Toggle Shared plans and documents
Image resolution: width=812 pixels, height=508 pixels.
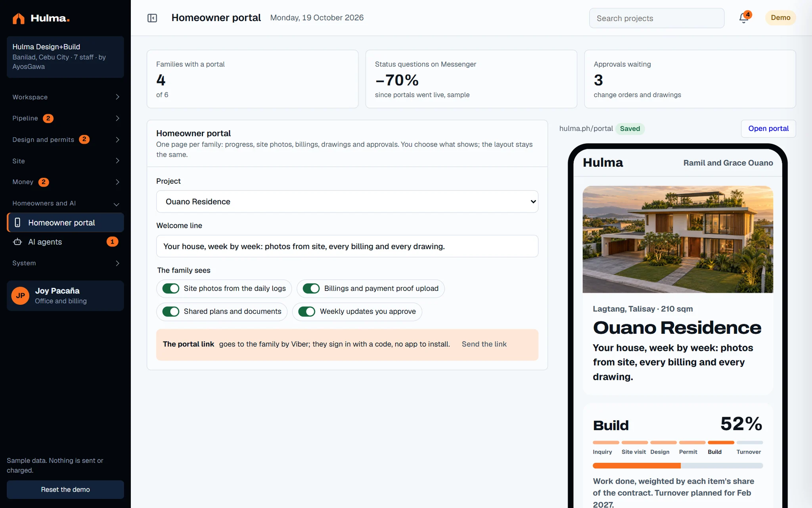pos(171,312)
